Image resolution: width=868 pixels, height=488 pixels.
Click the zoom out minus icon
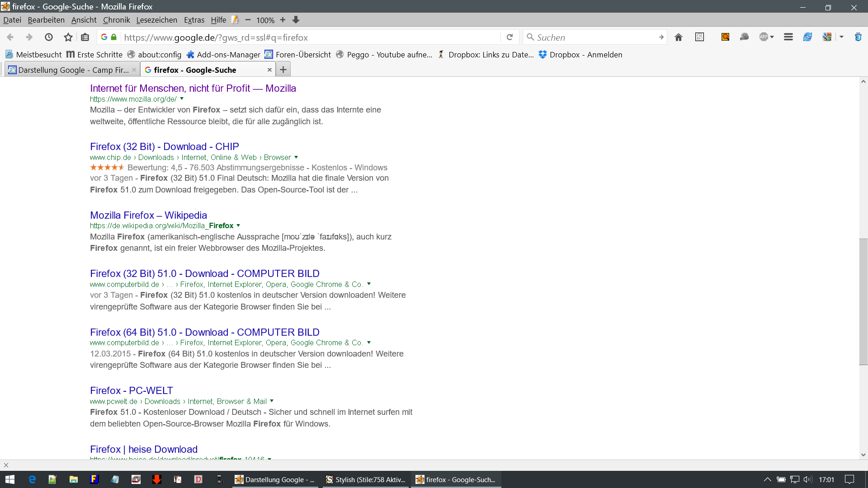[248, 20]
